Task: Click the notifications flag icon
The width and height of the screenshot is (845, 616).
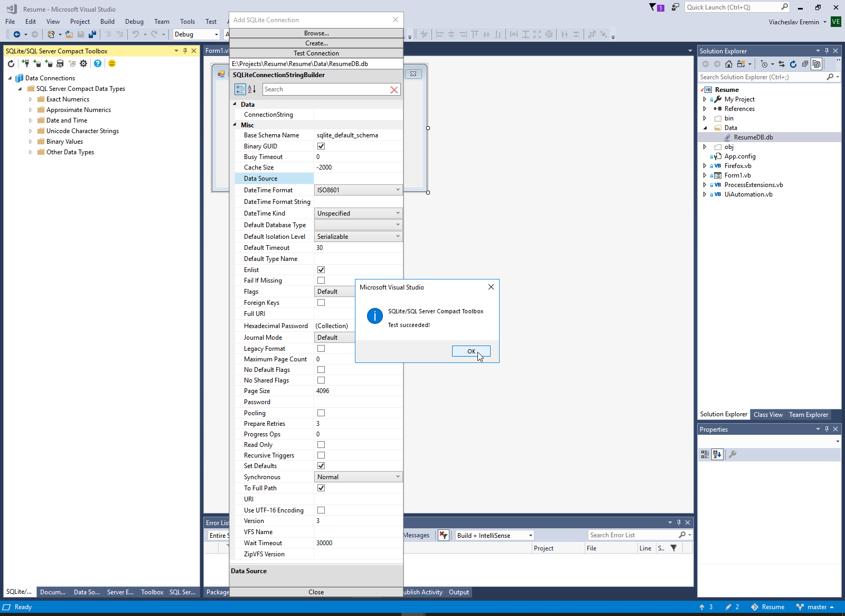Action: tap(653, 7)
